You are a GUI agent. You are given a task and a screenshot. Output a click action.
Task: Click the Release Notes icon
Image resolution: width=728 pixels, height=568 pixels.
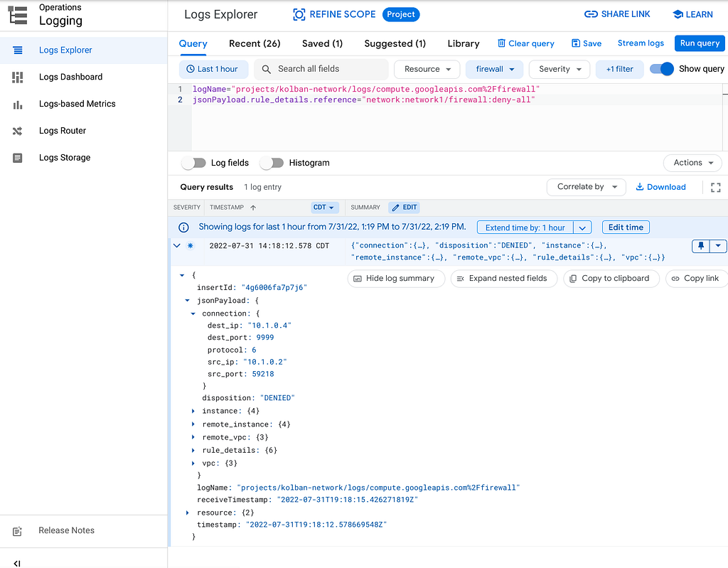[17, 531]
